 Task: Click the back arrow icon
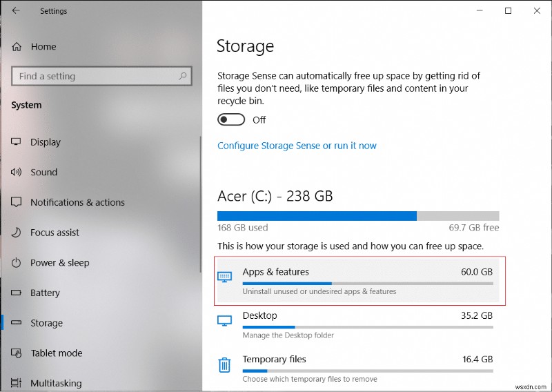click(x=17, y=11)
